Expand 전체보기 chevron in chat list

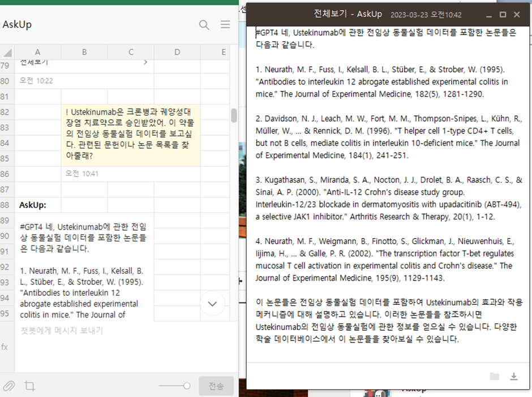pos(145,62)
